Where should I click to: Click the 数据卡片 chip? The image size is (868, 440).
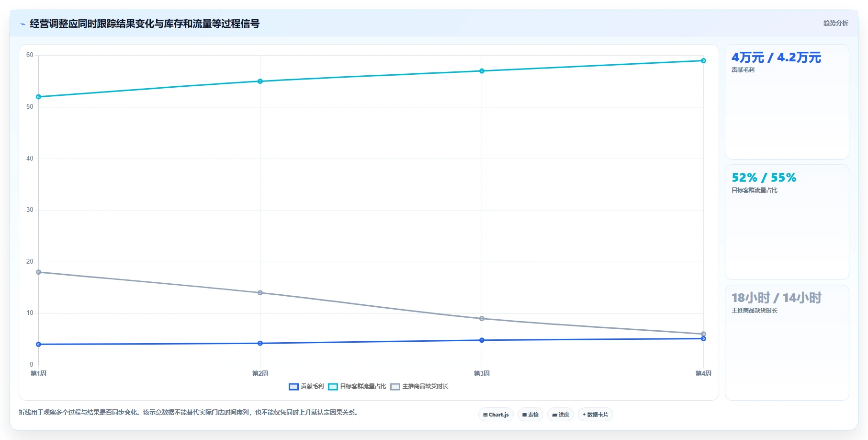point(596,415)
